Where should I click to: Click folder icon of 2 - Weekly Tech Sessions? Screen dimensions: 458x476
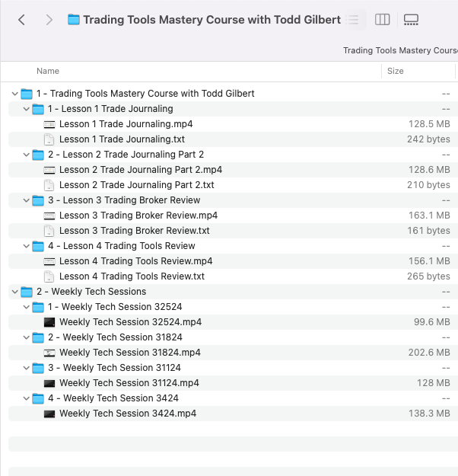click(27, 292)
